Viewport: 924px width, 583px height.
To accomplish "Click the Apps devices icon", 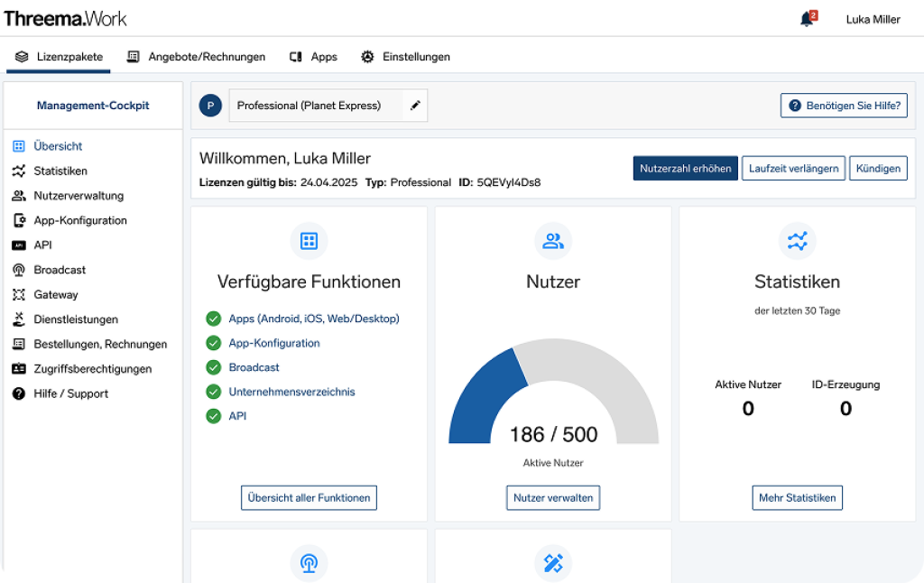I will pos(296,57).
